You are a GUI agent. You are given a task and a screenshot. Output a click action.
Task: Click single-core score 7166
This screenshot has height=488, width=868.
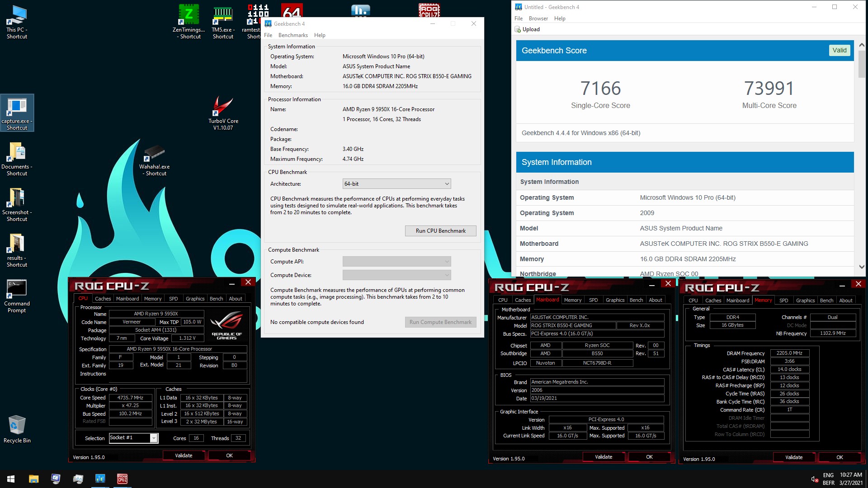[x=600, y=89]
